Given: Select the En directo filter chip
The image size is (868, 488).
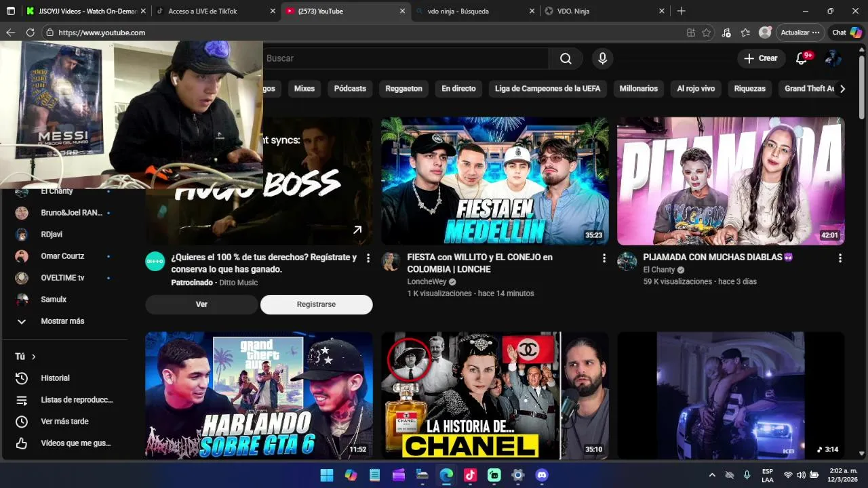Looking at the screenshot, I should tap(458, 88).
